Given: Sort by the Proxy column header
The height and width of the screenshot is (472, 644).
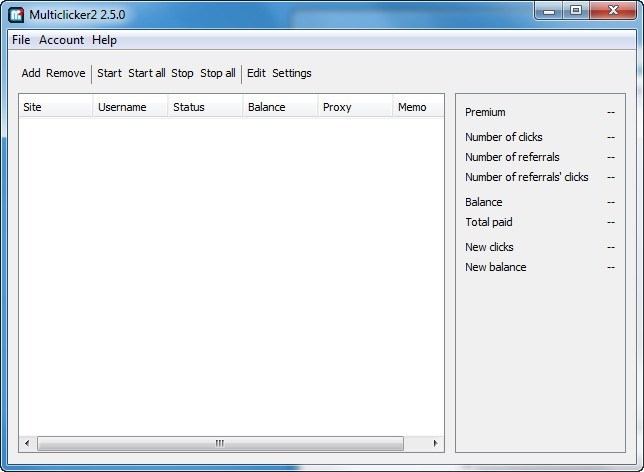Looking at the screenshot, I should [355, 107].
